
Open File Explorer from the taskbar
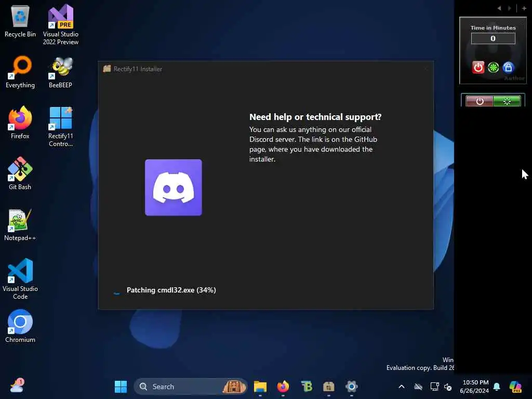(260, 387)
